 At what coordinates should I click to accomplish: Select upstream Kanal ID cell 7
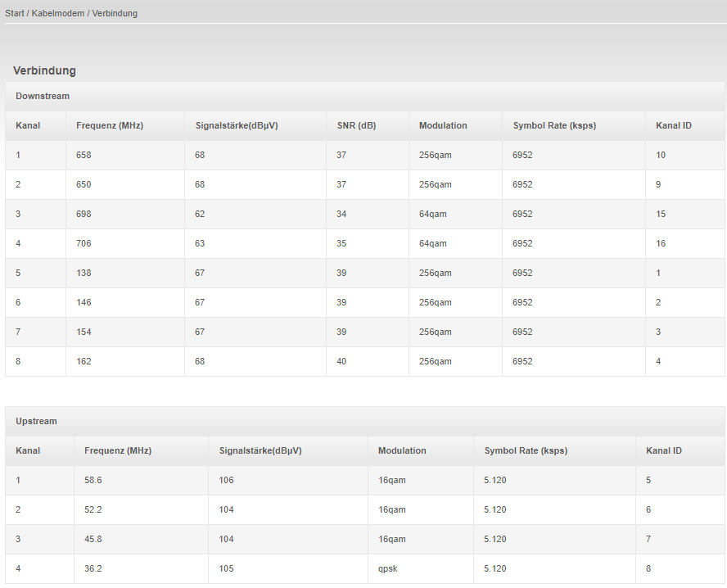[x=680, y=539]
